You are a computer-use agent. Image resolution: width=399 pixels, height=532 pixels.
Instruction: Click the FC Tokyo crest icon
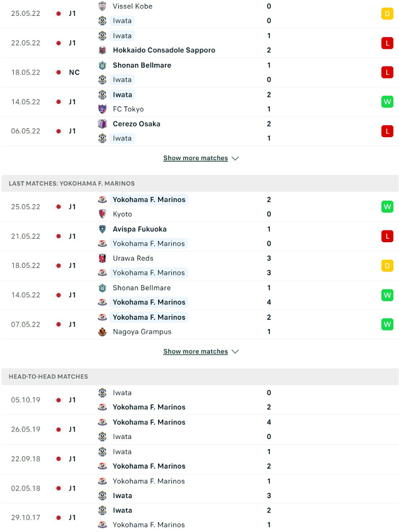pyautogui.click(x=102, y=109)
